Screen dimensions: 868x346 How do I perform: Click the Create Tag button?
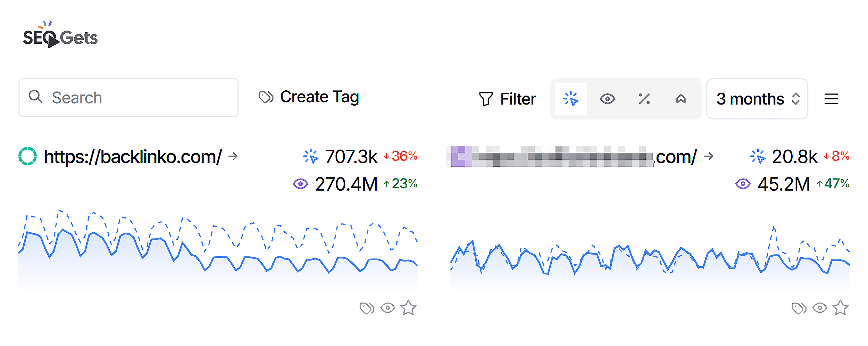(309, 97)
